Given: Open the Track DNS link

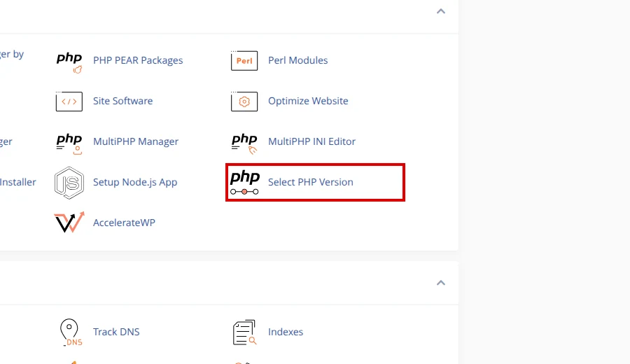Looking at the screenshot, I should (x=116, y=332).
